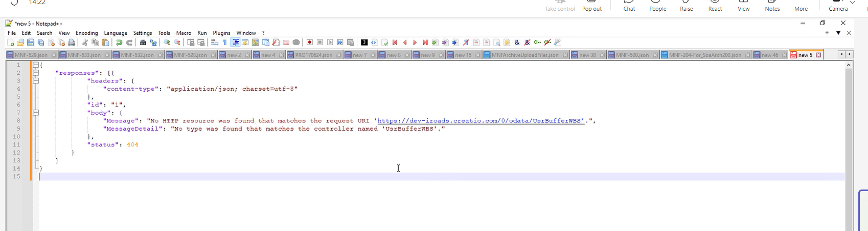The height and width of the screenshot is (231, 868).
Task: Create a new document with New icon
Action: 11,43
